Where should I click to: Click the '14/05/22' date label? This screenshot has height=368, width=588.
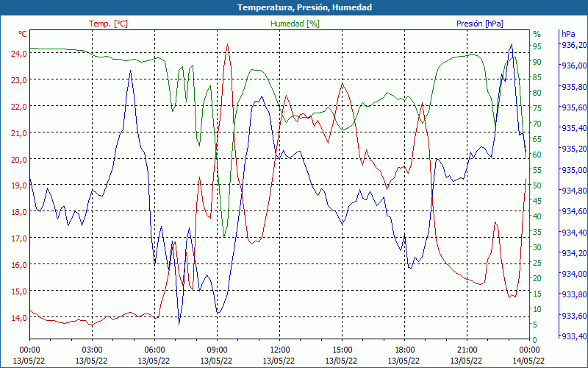(x=528, y=361)
